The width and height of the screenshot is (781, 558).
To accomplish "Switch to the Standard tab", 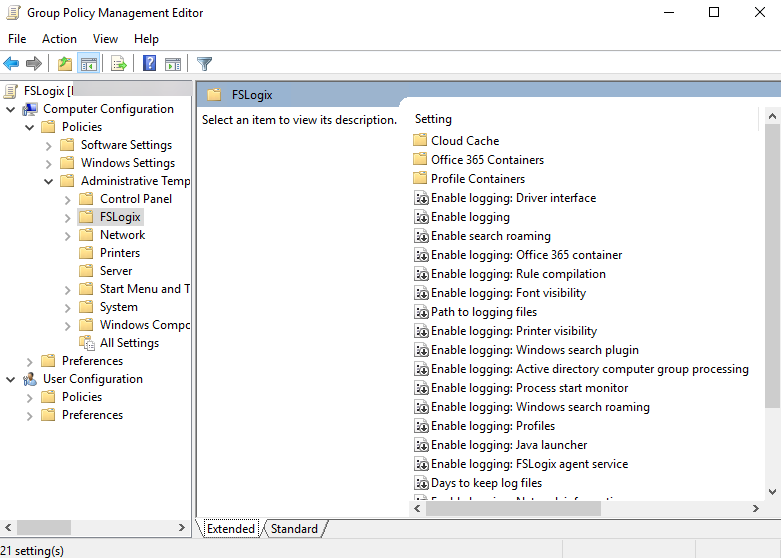I will click(294, 529).
